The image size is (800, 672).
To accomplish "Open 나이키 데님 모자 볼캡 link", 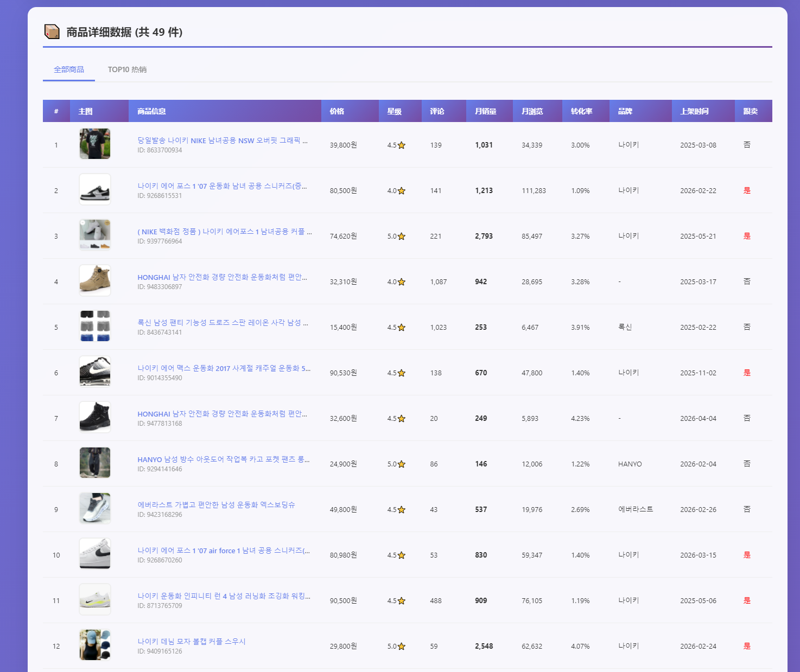I will point(192,642).
